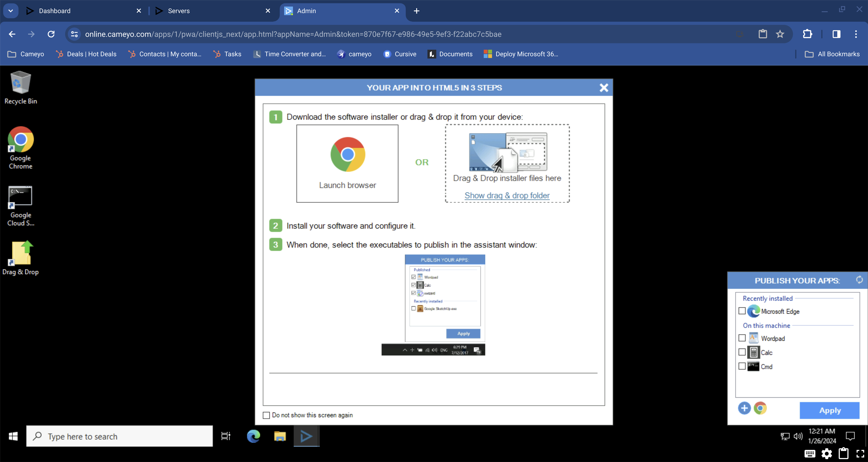Reload the current page
Image resolution: width=868 pixels, height=462 pixels.
coord(51,34)
